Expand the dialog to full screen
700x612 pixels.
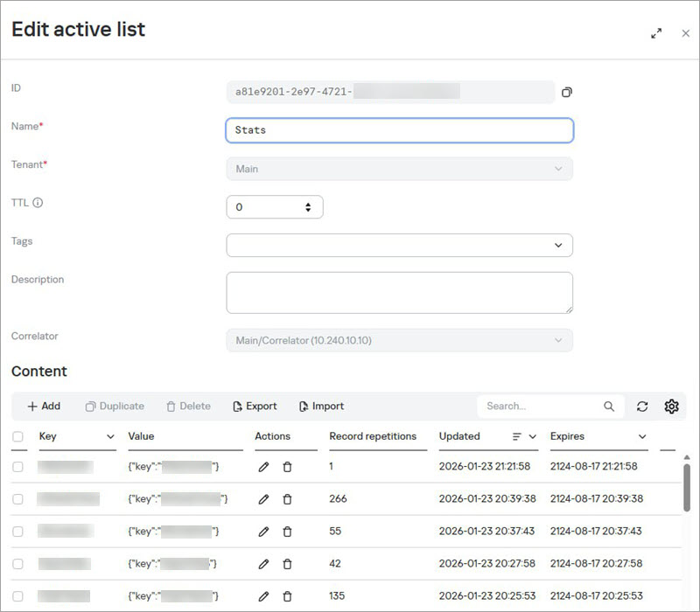(x=655, y=33)
